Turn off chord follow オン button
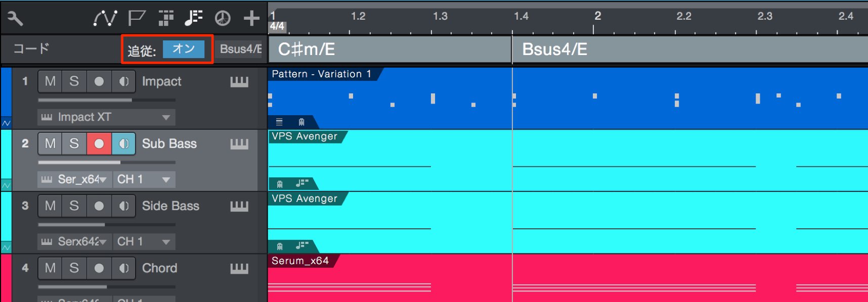 [x=184, y=49]
